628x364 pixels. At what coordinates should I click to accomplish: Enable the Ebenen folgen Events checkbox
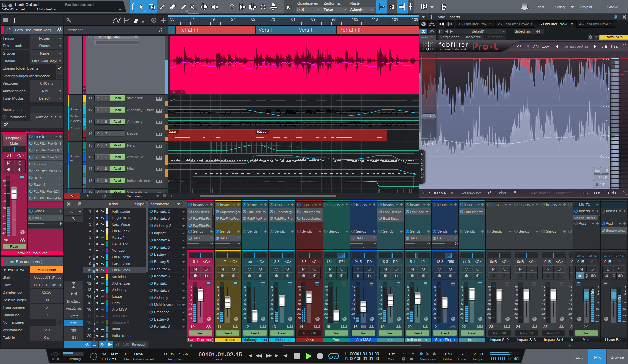(x=59, y=68)
